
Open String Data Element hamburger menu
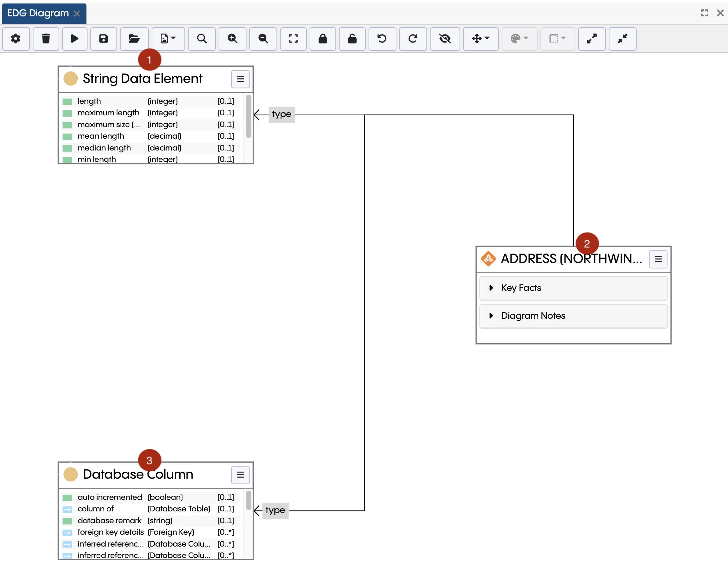(240, 79)
